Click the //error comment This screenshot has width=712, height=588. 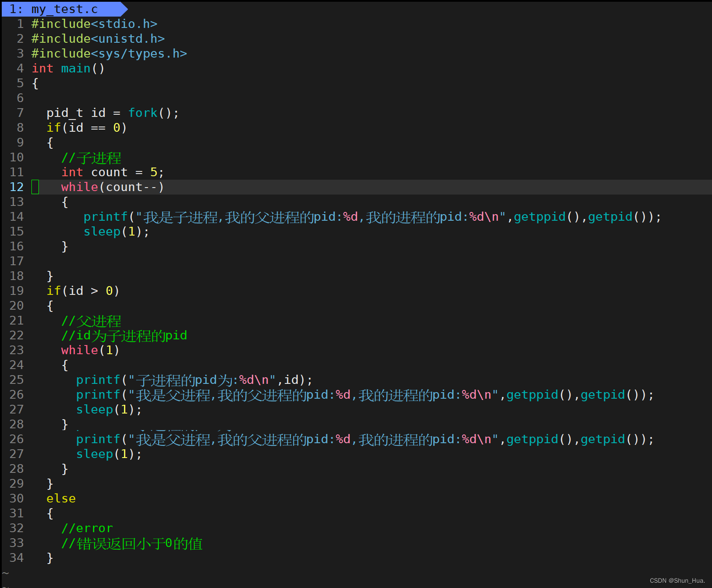click(87, 528)
